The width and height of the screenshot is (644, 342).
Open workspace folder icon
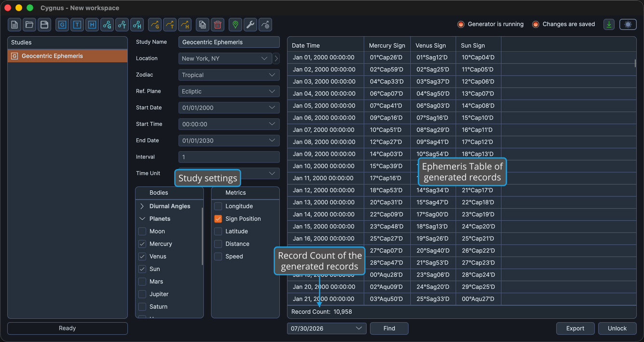tap(29, 25)
